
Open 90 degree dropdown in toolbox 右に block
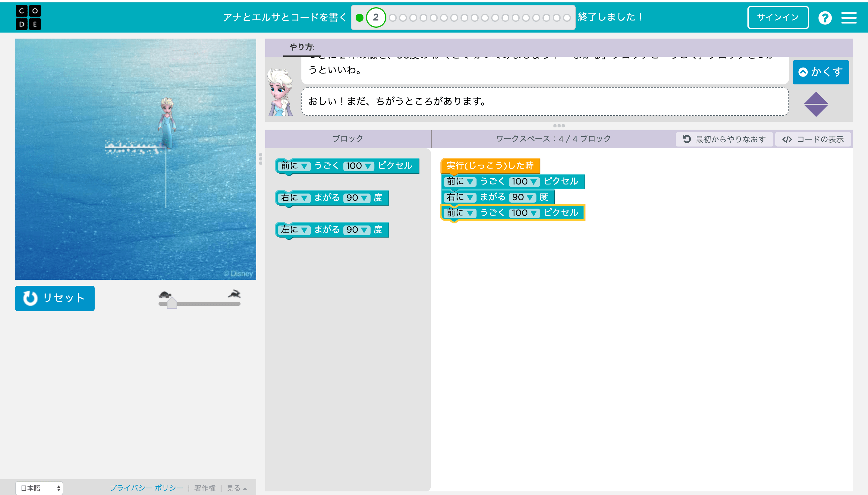pyautogui.click(x=357, y=197)
